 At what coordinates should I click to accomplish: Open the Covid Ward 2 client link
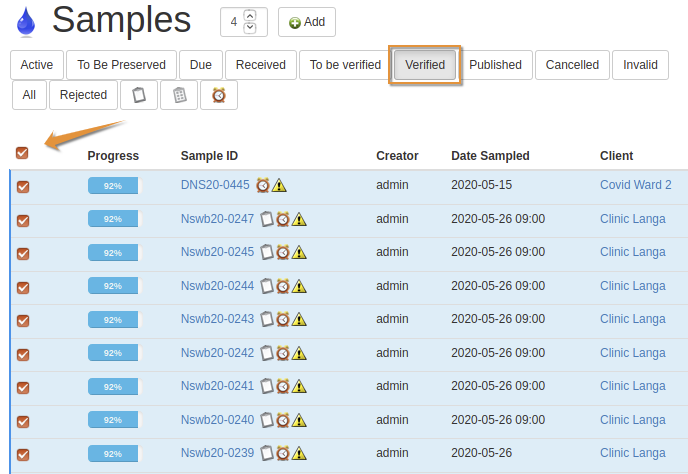click(635, 185)
